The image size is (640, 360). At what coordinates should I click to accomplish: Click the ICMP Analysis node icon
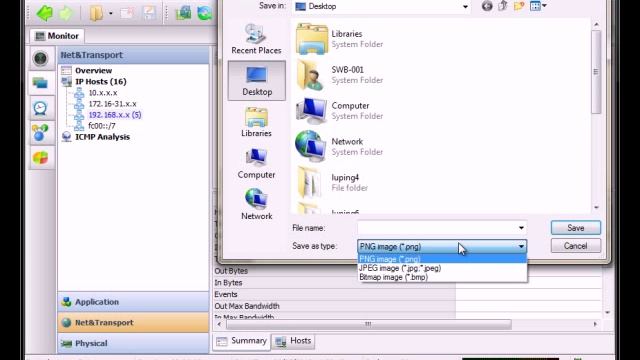66,137
